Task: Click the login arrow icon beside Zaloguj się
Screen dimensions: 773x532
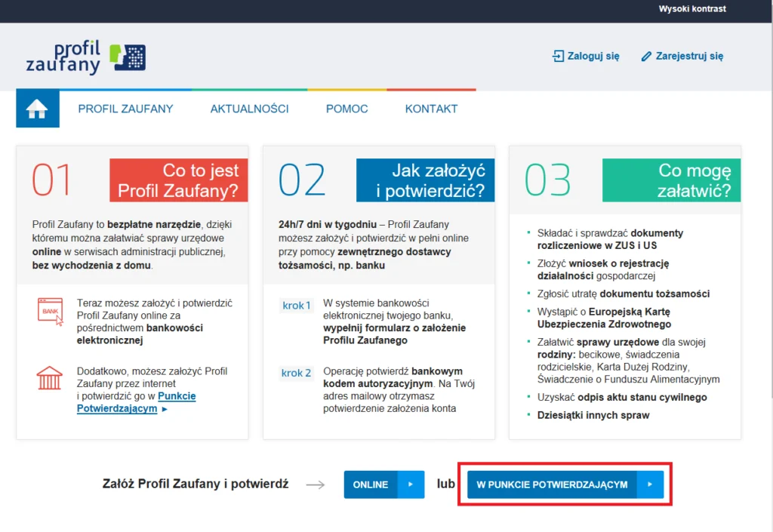Action: pos(558,56)
